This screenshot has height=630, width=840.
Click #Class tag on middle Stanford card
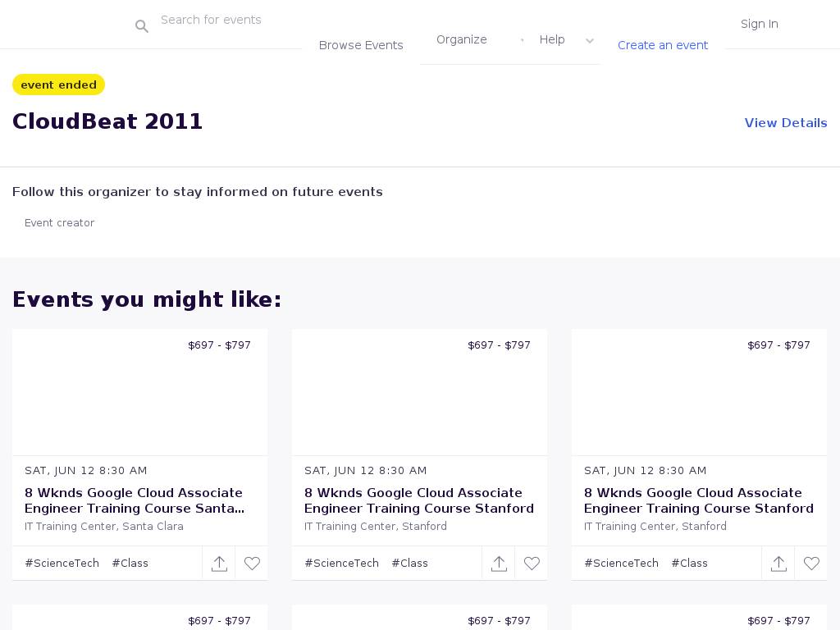tap(409, 564)
